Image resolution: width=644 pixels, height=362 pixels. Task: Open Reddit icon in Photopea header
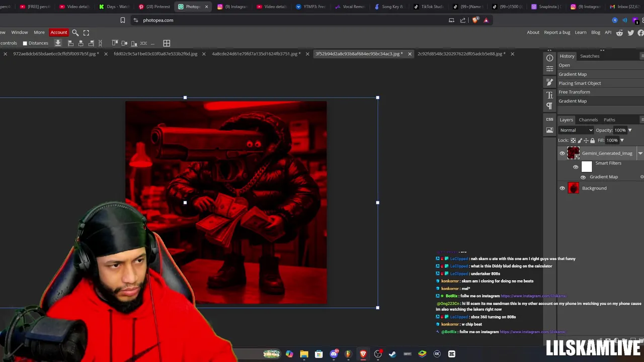[x=619, y=33]
